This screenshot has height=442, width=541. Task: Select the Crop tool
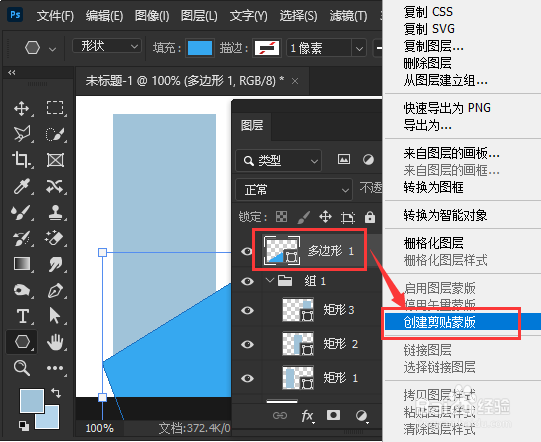pos(22,160)
